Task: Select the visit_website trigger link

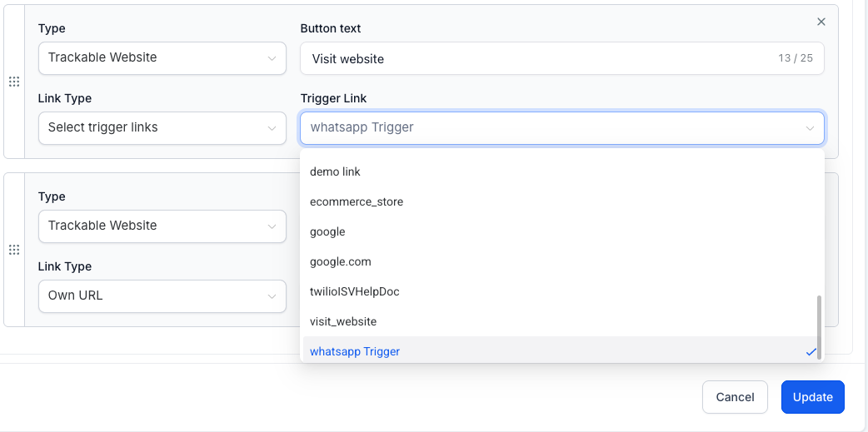Action: coord(343,321)
